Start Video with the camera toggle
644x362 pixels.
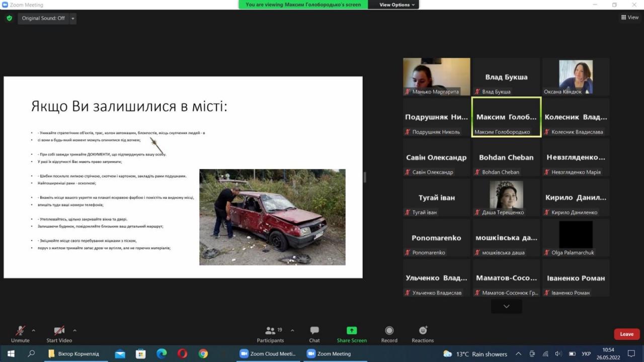click(x=59, y=334)
